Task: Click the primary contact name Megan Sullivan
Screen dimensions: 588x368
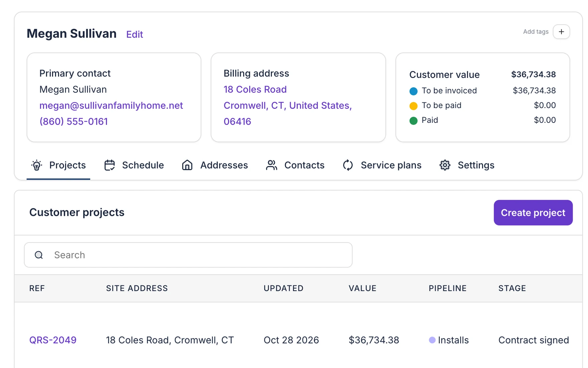Action: pyautogui.click(x=73, y=90)
